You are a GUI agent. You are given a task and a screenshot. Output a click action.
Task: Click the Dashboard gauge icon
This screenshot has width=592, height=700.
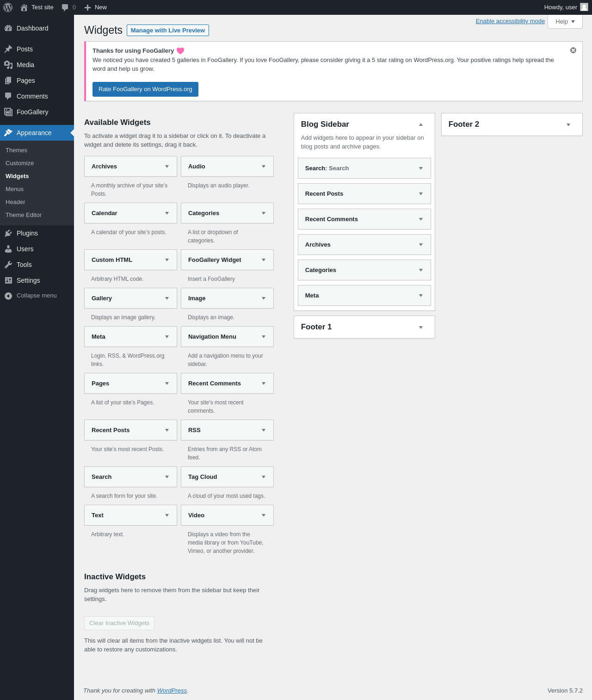(x=8, y=28)
